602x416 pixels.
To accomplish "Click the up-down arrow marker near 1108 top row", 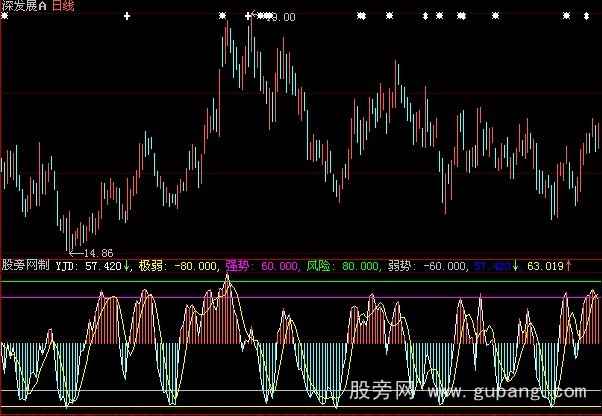I will coord(425,16).
